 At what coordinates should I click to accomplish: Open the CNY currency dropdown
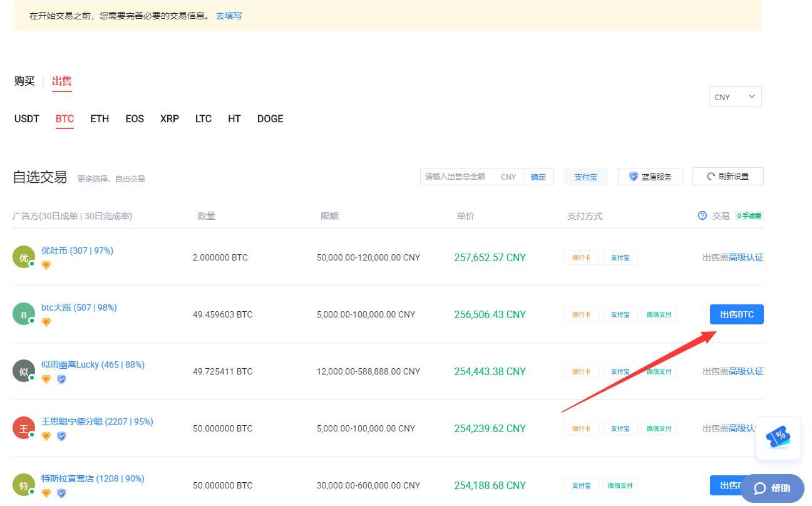point(734,96)
